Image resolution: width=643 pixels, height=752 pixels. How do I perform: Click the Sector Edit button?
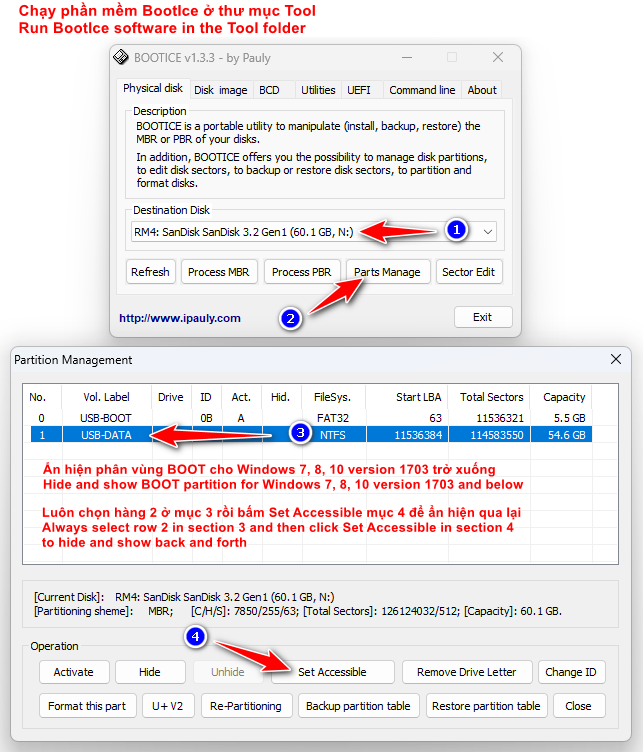pos(470,272)
